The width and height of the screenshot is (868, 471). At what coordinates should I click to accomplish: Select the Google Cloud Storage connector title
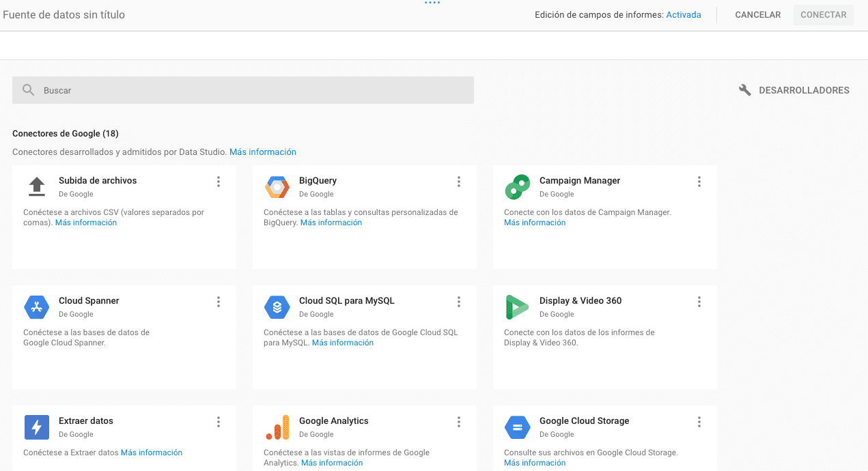coord(585,421)
